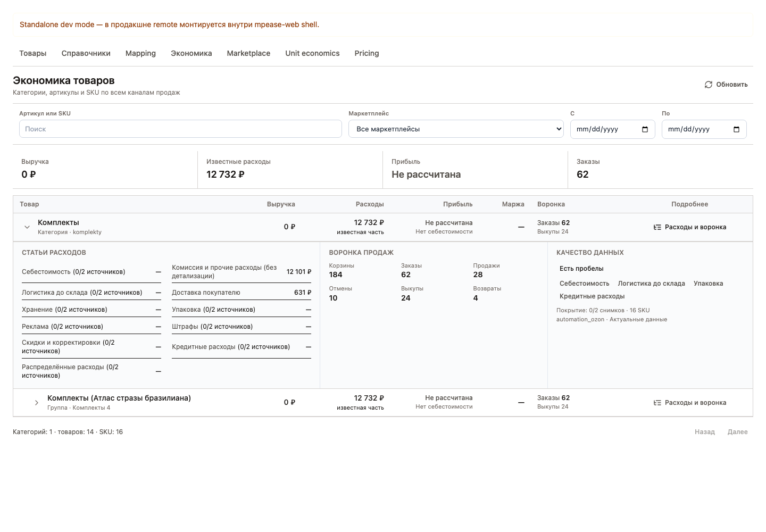Open the Все маркетплейсы dropdown
This screenshot has width=766, height=532.
(x=456, y=129)
